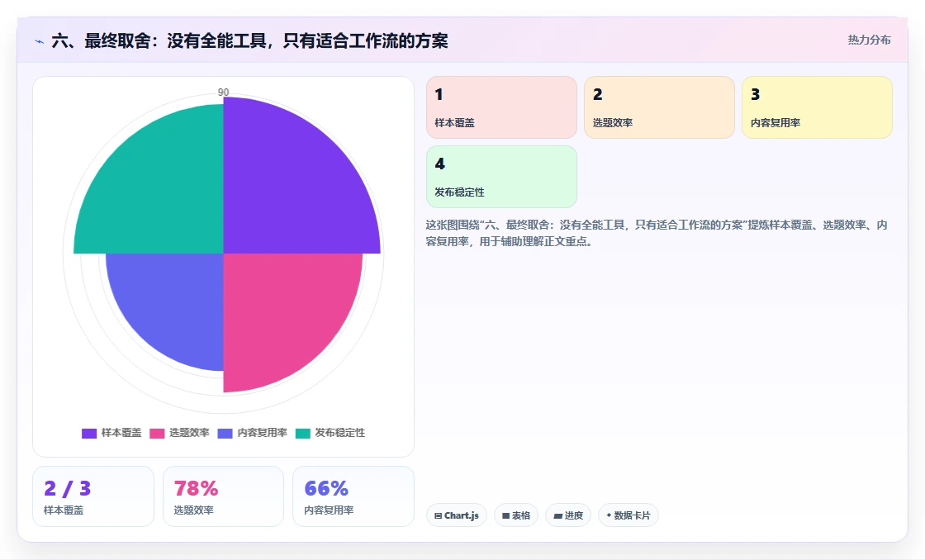Screen dimensions: 925x560
Task: Select card 1 样本覆盖
Action: point(501,107)
